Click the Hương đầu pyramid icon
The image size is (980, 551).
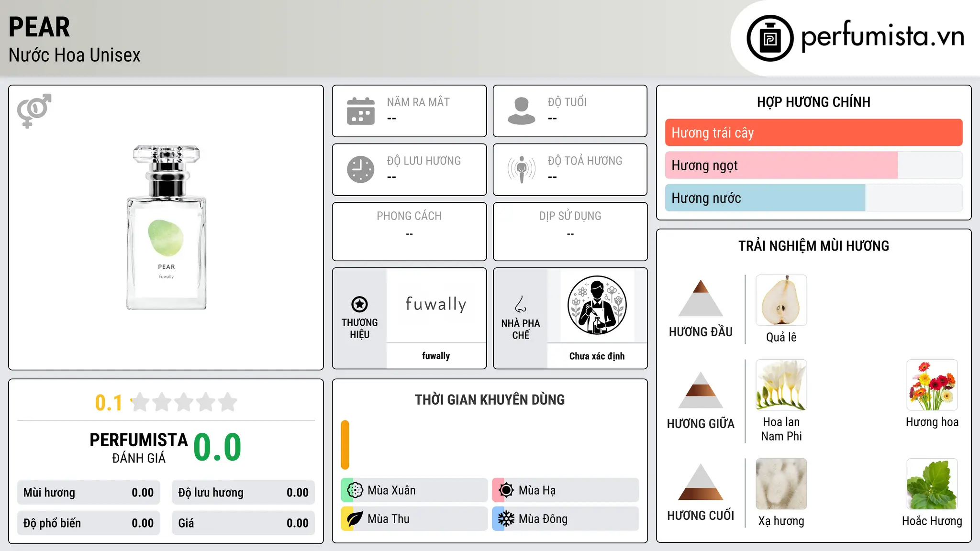[x=701, y=298]
